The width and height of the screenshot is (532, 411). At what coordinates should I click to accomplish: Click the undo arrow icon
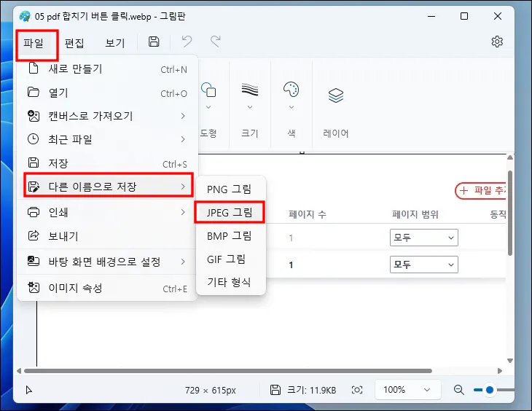pos(187,42)
